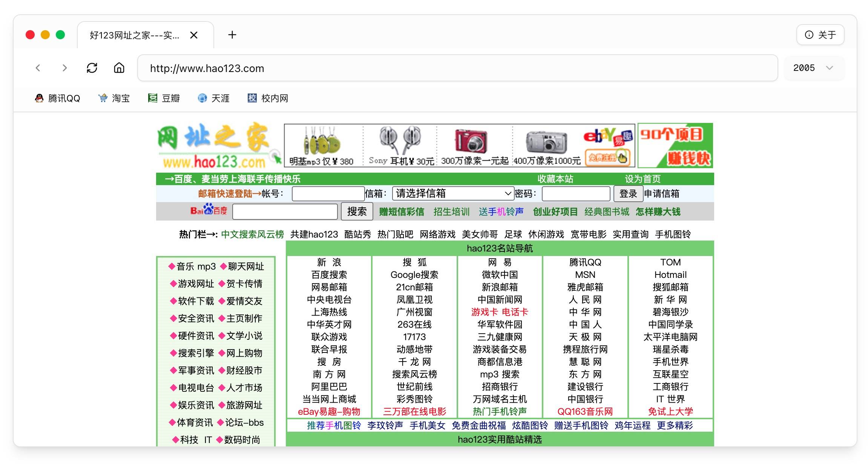Viewport: 868px width, 466px height.
Task: Click the 90个项目 赚钱快 banner
Action: tap(675, 146)
